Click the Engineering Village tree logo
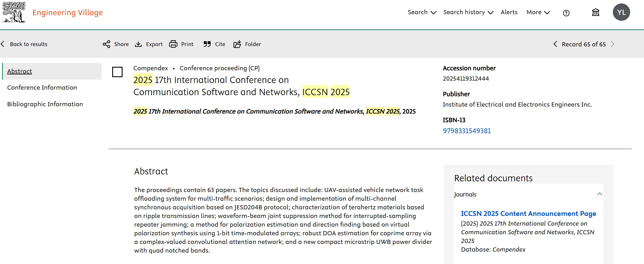 [14, 12]
